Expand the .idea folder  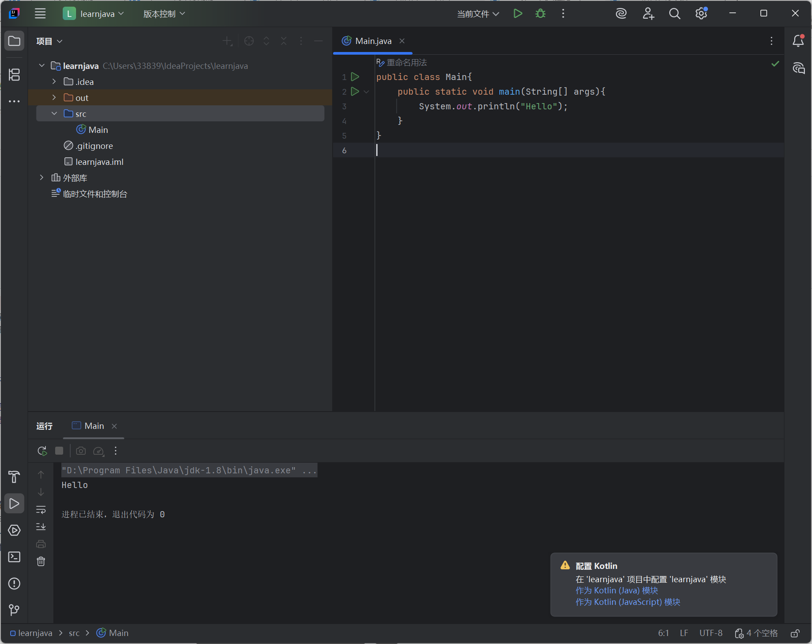click(54, 82)
